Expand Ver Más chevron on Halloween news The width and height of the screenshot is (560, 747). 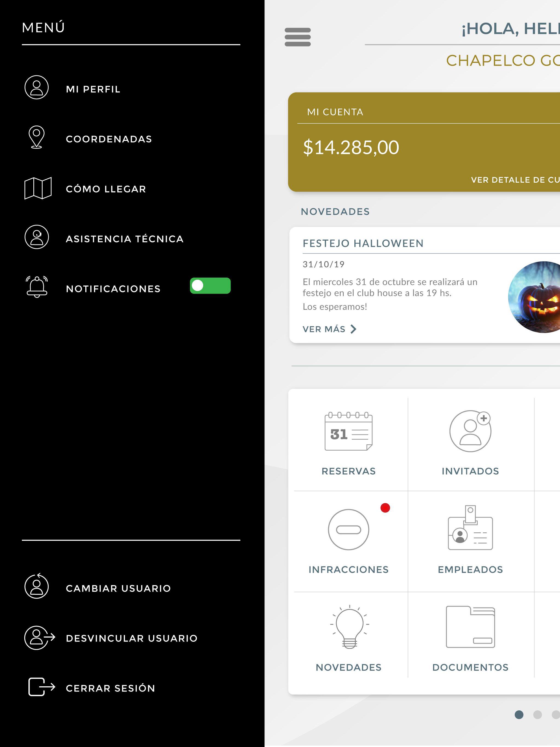353,329
